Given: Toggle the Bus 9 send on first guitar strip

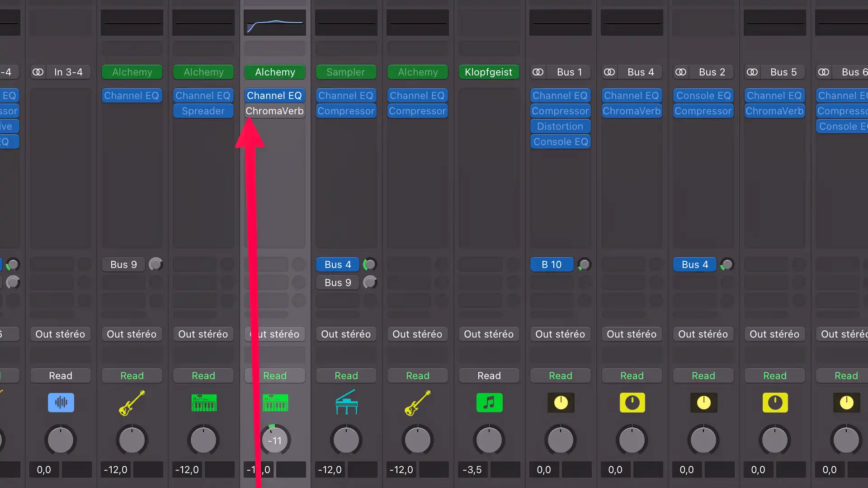Looking at the screenshot, I should (x=123, y=264).
